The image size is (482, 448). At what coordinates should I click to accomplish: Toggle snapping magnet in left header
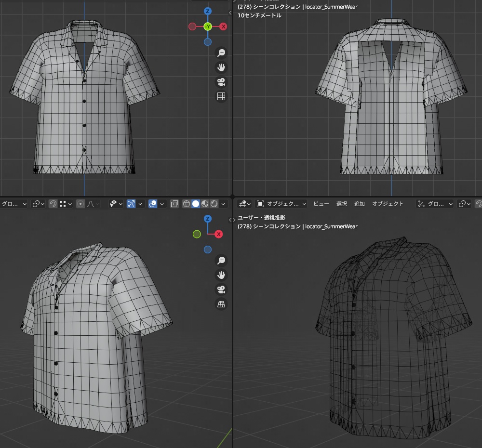[x=53, y=204]
